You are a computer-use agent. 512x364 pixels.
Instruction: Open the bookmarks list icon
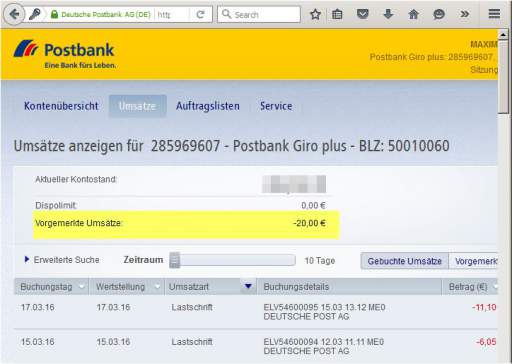coord(337,14)
